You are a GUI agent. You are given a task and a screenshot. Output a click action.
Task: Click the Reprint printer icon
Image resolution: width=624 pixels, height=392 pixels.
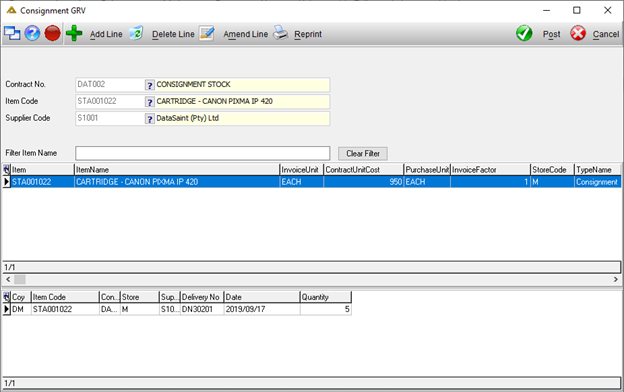pos(281,33)
